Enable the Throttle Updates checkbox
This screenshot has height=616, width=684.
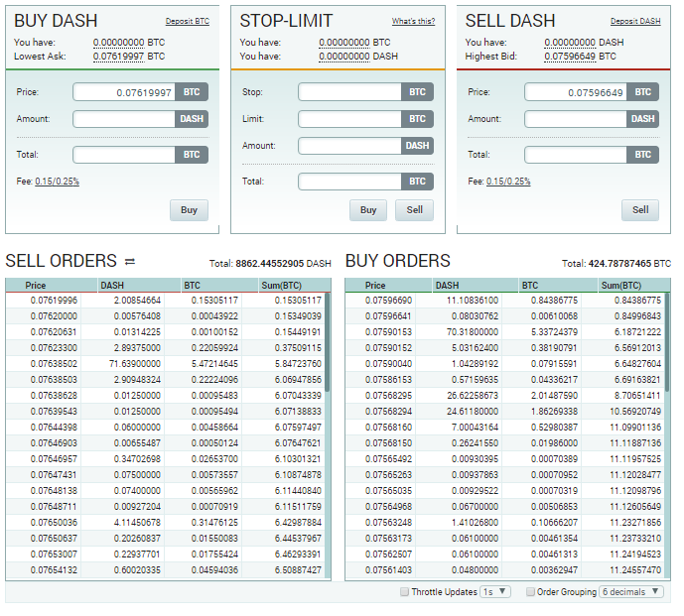(405, 591)
